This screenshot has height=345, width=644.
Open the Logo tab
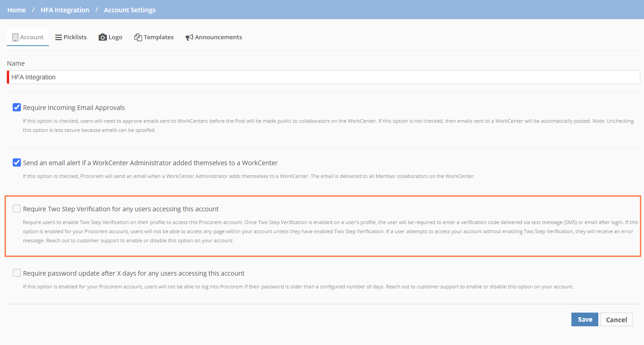(x=111, y=37)
